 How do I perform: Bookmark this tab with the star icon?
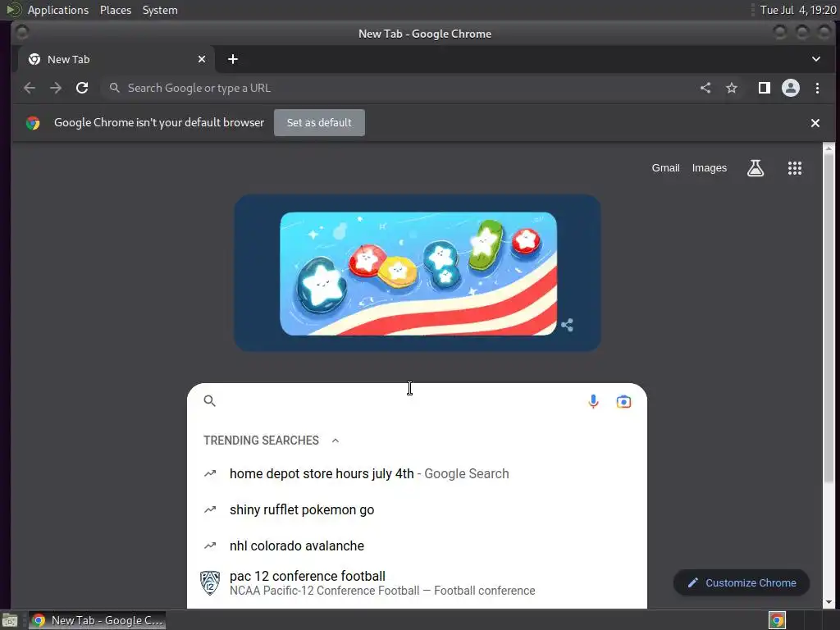point(732,88)
